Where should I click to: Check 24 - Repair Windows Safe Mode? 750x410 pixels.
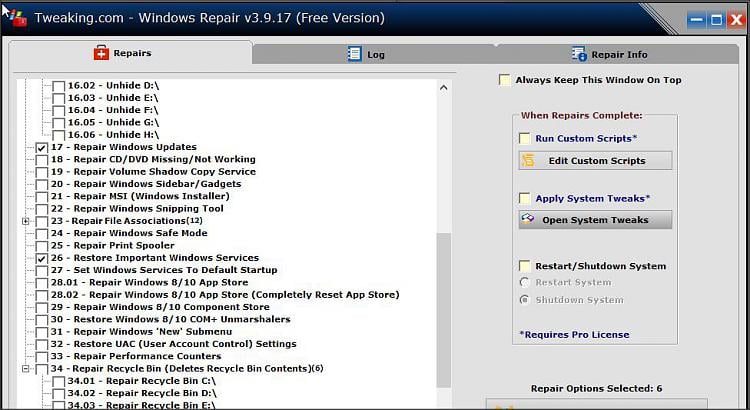(x=42, y=234)
